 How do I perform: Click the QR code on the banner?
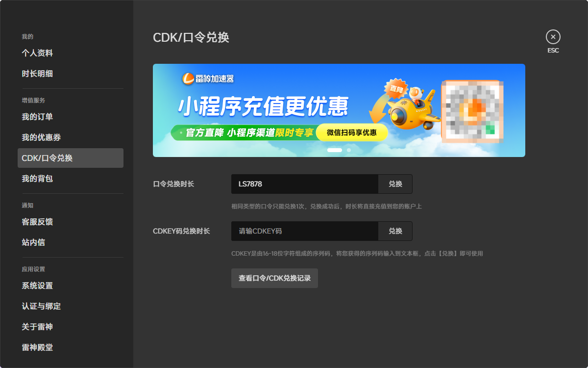pyautogui.click(x=472, y=111)
